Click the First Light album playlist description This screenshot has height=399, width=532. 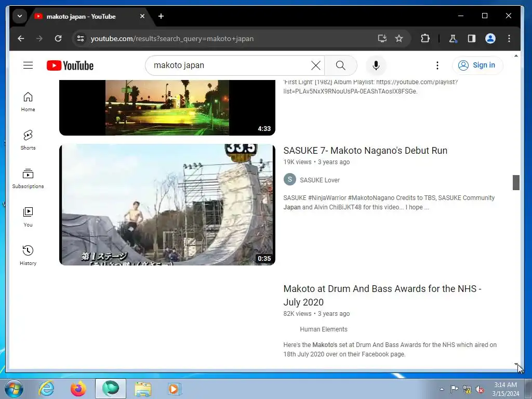pos(370,87)
